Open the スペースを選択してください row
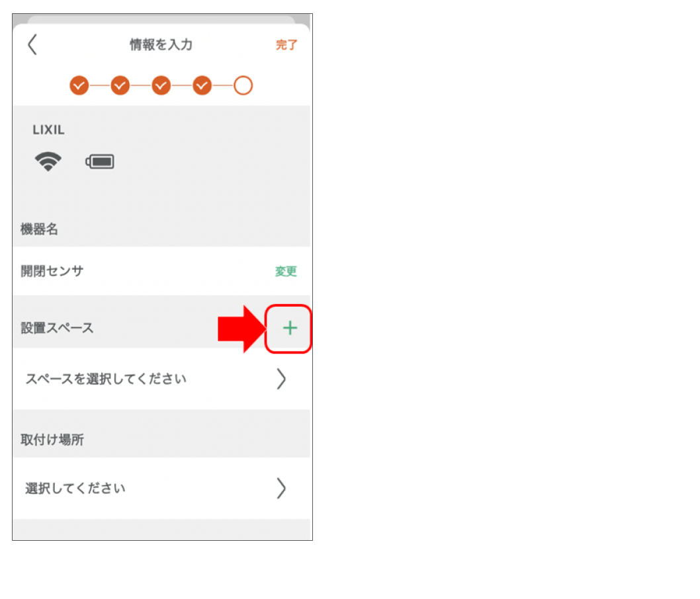Screen dimensions: 700x599 [x=161, y=379]
